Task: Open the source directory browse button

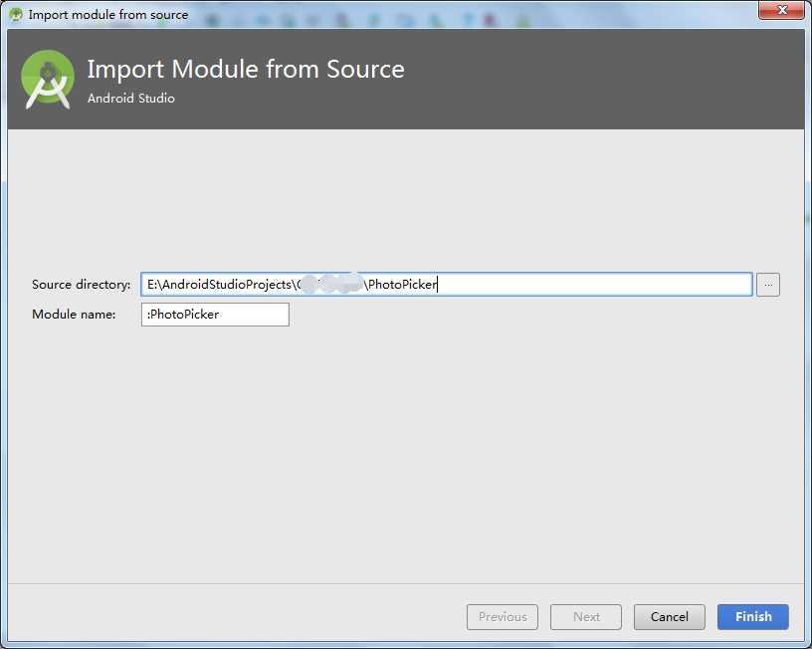Action: coord(768,285)
